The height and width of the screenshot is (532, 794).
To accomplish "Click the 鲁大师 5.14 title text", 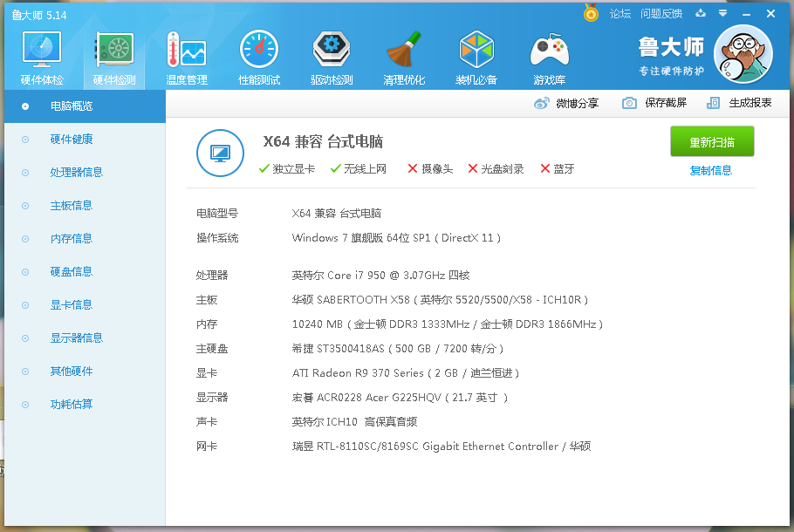I will [39, 15].
